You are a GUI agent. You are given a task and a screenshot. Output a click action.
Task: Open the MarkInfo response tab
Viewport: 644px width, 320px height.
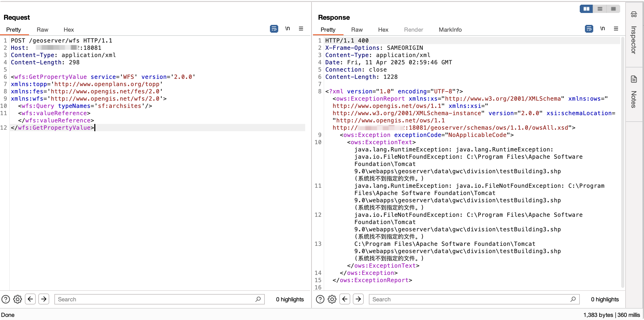coord(450,30)
